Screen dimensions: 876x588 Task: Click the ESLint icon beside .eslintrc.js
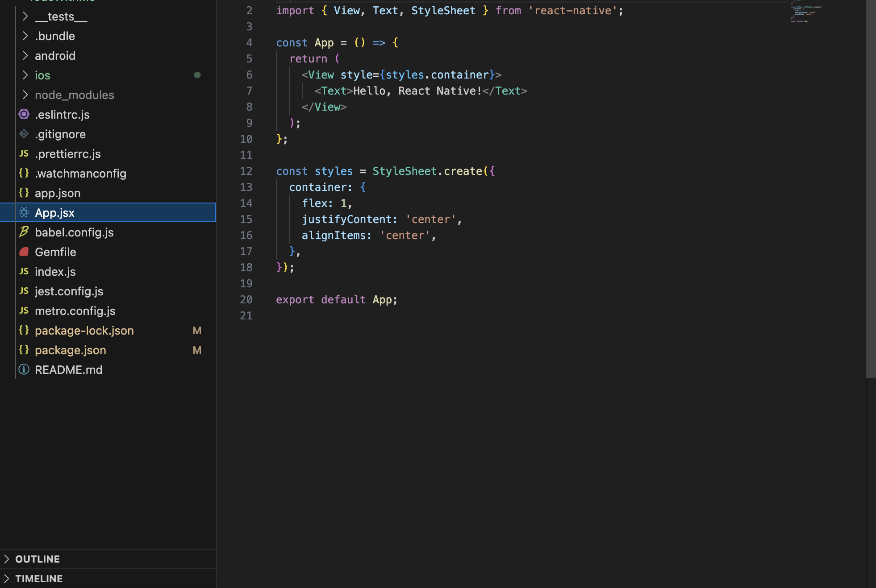tap(24, 115)
